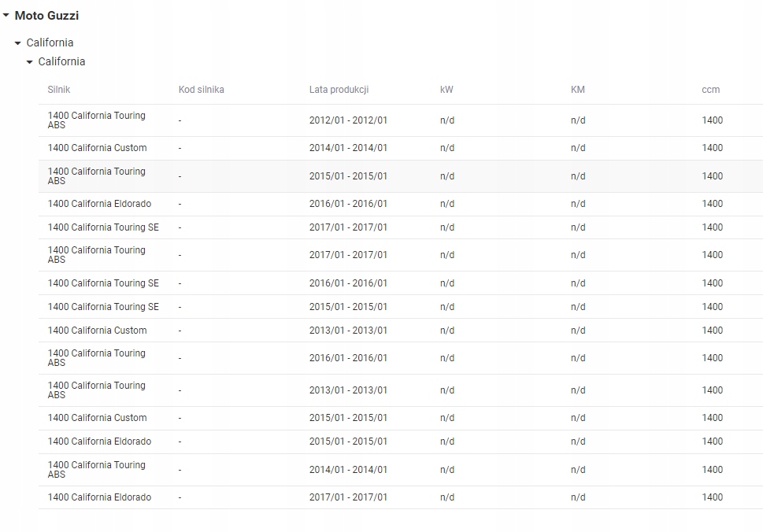Click '2016/01 - 2016/01' in the Eldorado row

pyautogui.click(x=348, y=204)
